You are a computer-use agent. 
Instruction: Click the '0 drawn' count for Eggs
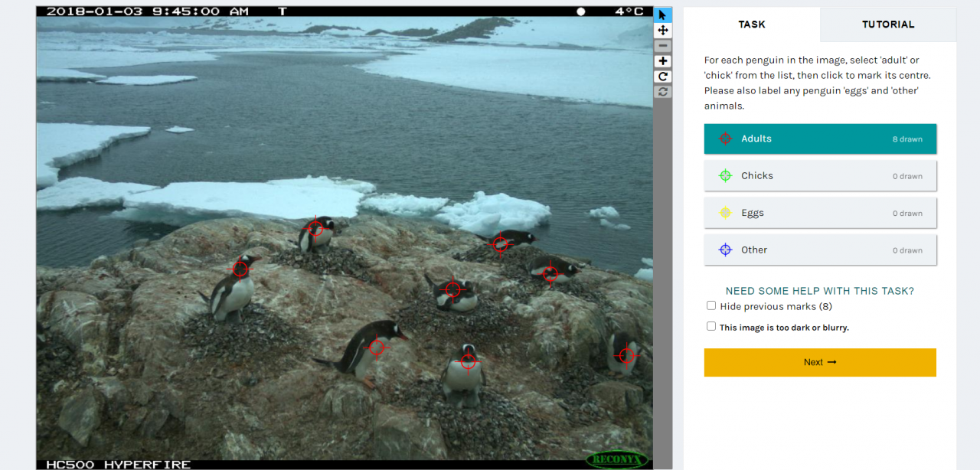(x=907, y=214)
